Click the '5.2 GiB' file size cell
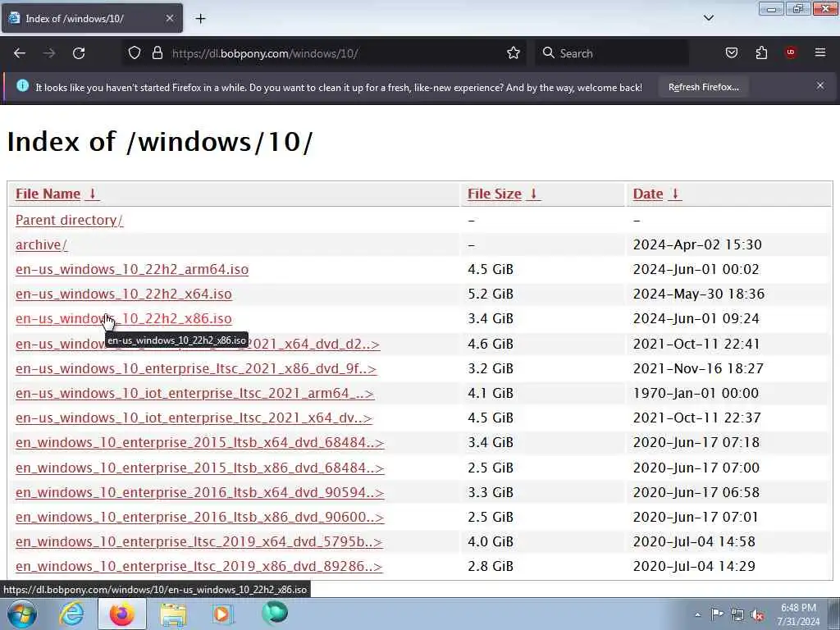The height and width of the screenshot is (630, 840). pos(491,294)
